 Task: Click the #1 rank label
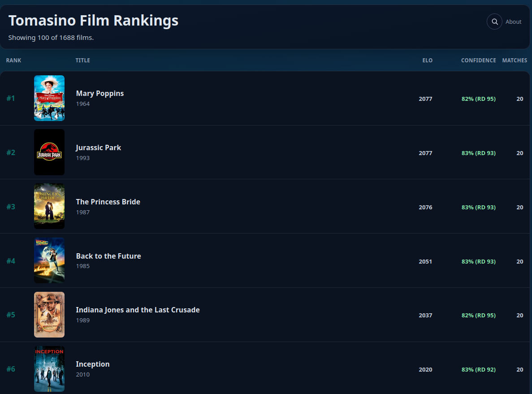10,99
